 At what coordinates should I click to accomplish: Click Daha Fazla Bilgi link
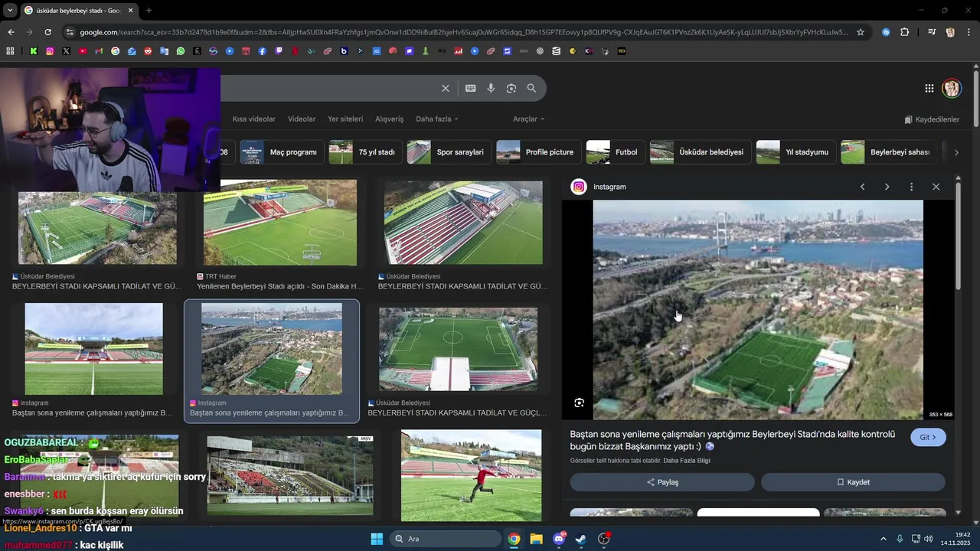click(x=687, y=461)
